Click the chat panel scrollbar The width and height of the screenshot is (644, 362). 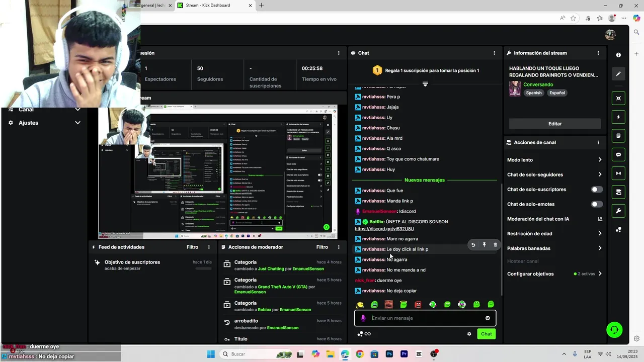coord(502,239)
